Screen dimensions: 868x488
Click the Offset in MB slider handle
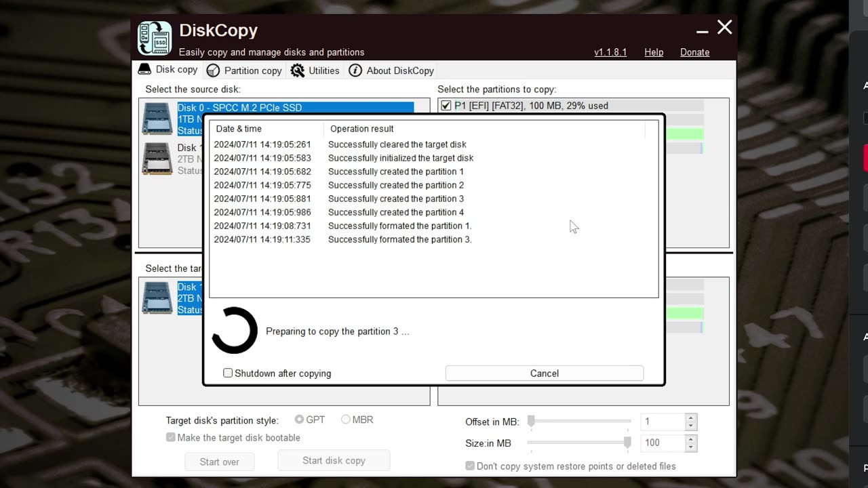pos(531,422)
